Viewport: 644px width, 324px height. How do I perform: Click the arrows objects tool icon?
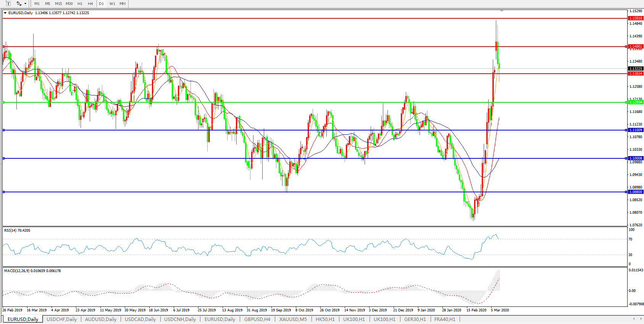[19, 3]
